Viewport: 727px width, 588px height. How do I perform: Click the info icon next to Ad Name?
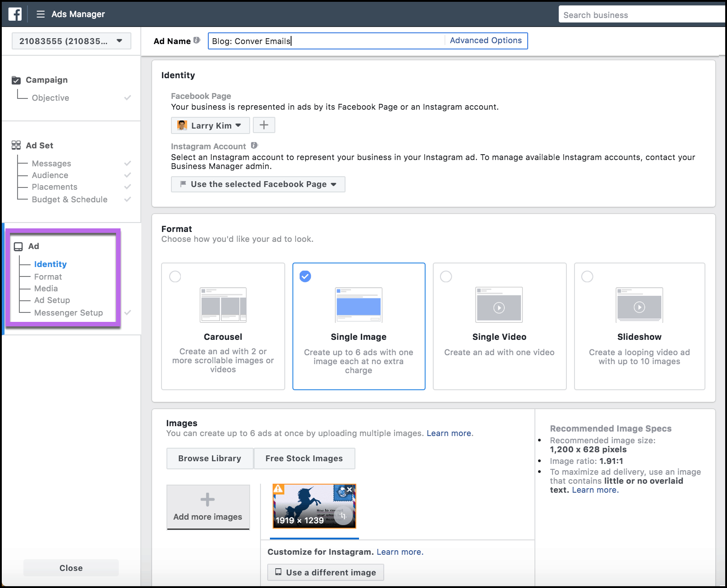point(197,40)
